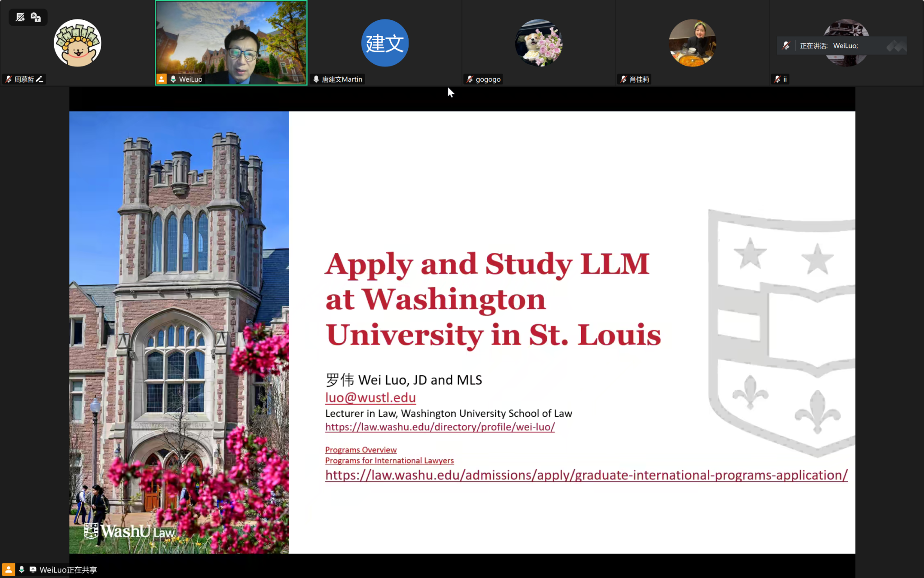Click the muted mic beside participant ii

pyautogui.click(x=777, y=79)
